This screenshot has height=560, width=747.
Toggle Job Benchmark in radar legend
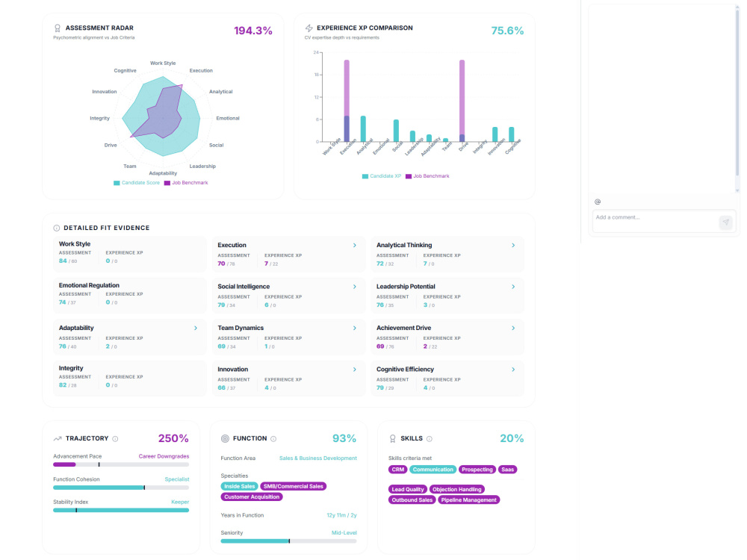click(186, 183)
